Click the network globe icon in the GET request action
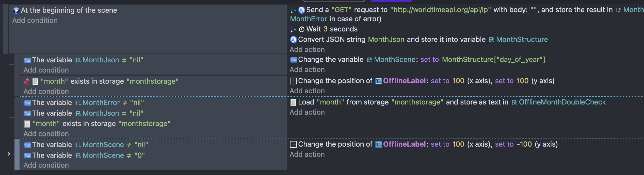The image size is (644, 175). point(301,10)
